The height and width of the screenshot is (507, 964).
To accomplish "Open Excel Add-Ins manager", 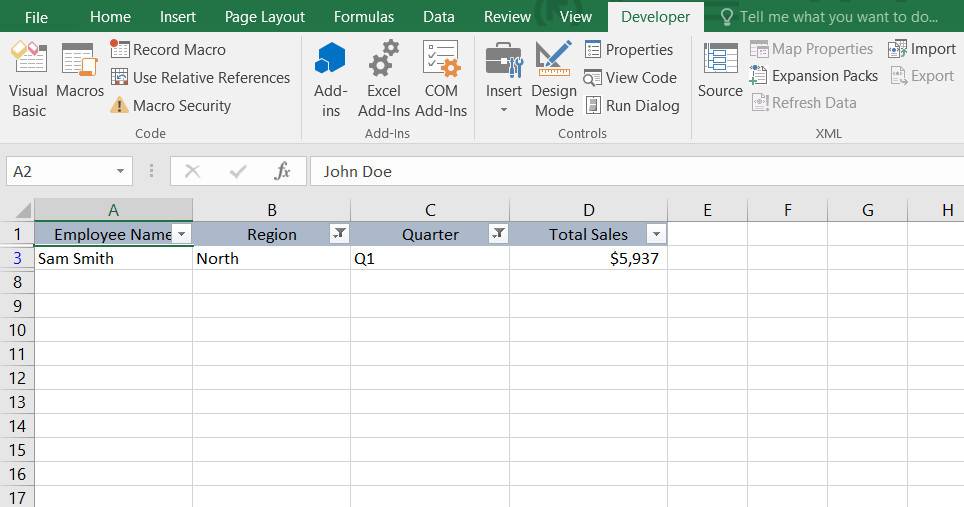I will click(384, 80).
